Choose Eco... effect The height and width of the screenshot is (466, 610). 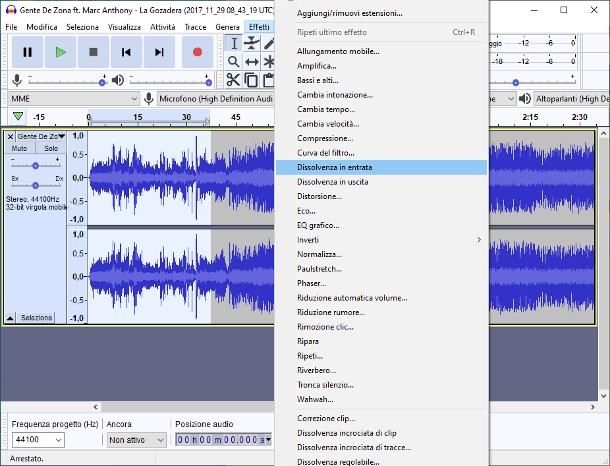coord(381,211)
